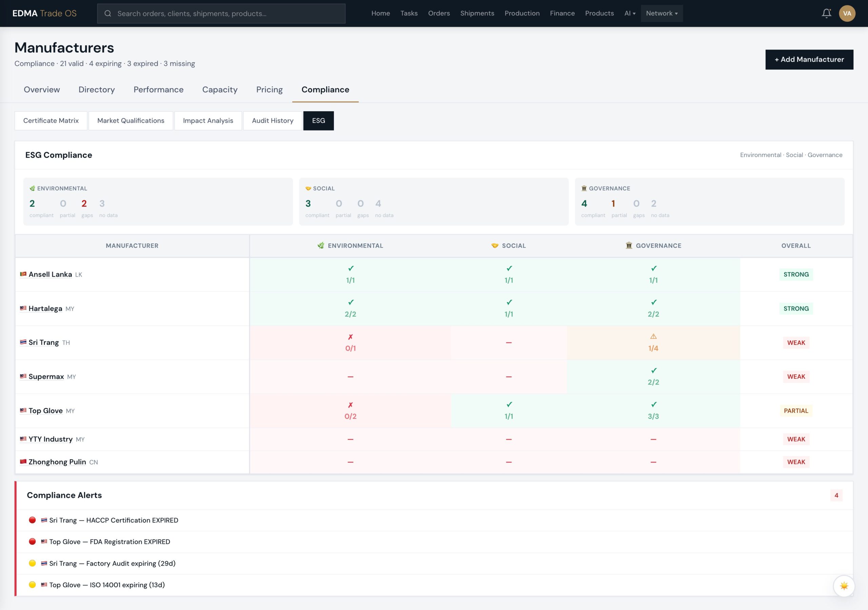Viewport: 868px width, 610px height.
Task: Expand the AI dropdown menu
Action: pos(630,13)
